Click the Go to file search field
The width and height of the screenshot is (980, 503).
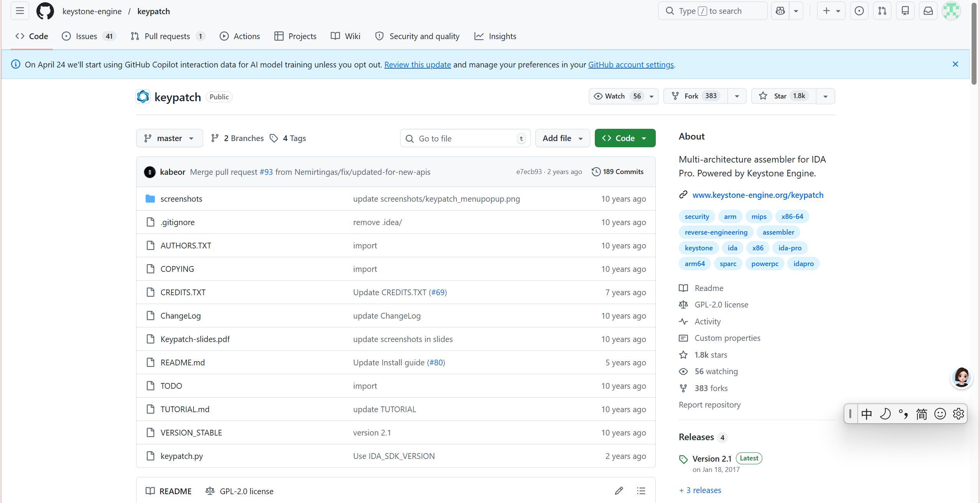tap(465, 139)
